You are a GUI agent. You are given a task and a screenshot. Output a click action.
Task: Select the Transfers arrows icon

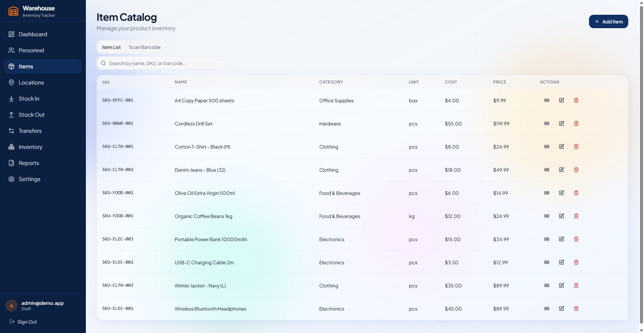(11, 131)
